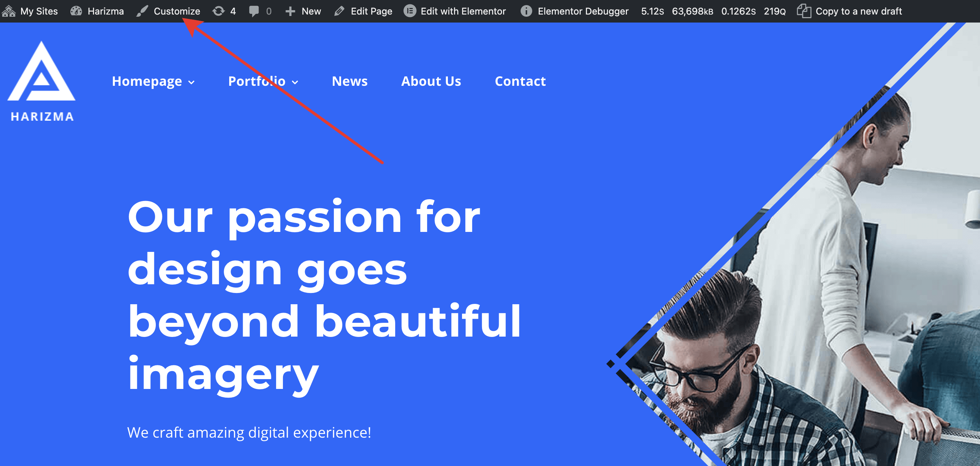Open the Contact page link
This screenshot has width=980, height=466.
click(520, 81)
